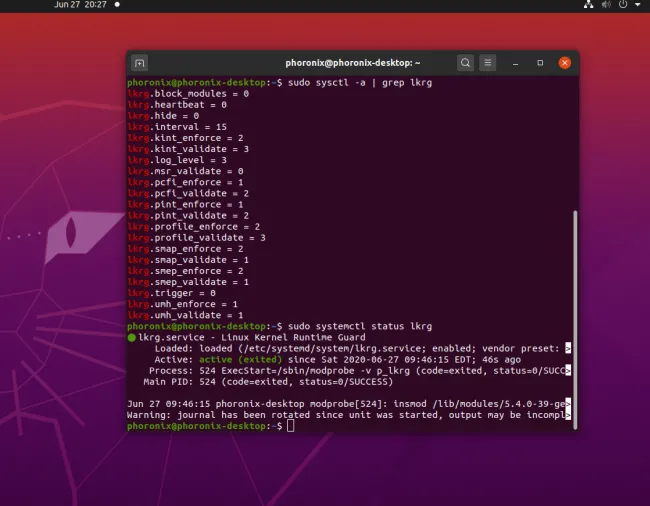This screenshot has width=650, height=506.
Task: Click the truncation marker on Loaded line
Action: 568,348
